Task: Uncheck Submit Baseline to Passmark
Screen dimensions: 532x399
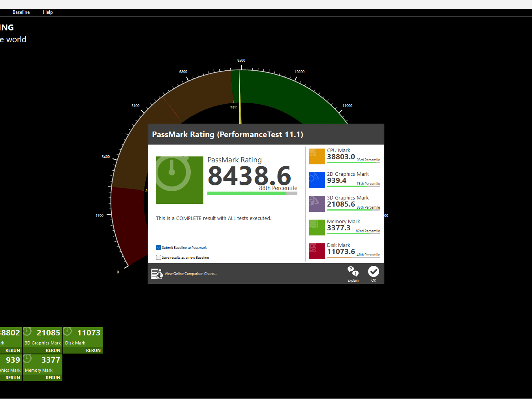Action: coord(158,248)
